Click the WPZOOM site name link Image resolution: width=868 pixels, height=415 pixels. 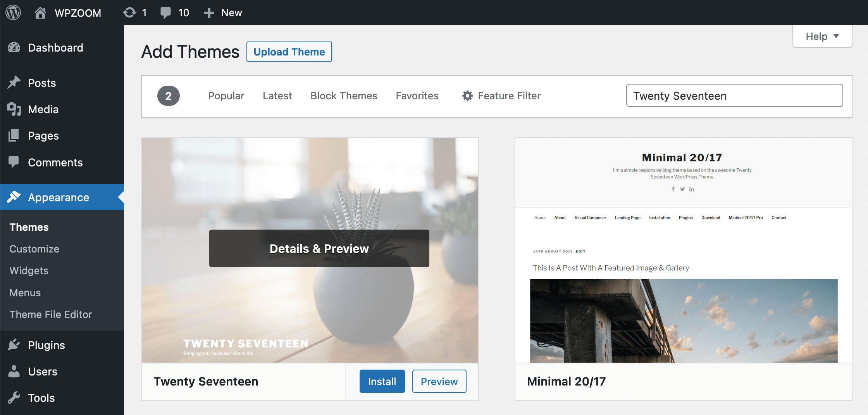(78, 13)
